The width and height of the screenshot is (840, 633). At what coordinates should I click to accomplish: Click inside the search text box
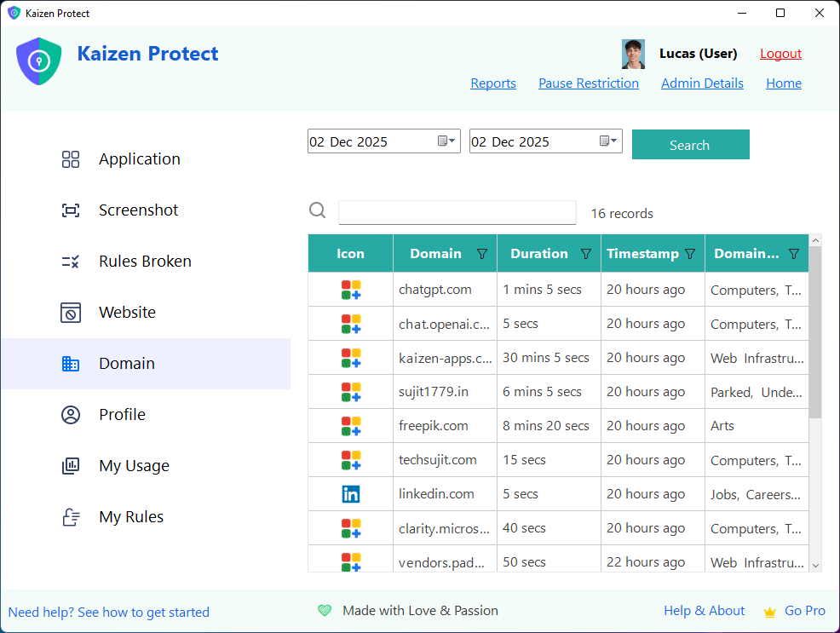tap(457, 212)
